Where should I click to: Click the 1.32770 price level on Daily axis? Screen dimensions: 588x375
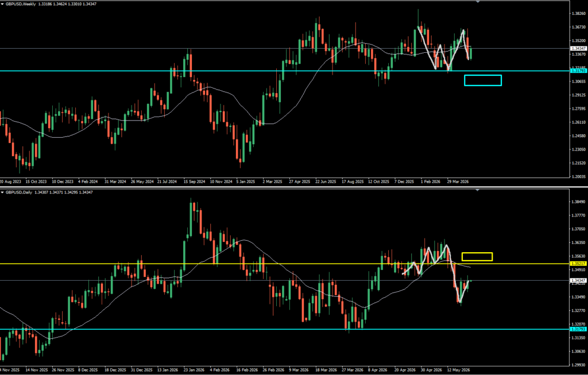[x=578, y=311]
